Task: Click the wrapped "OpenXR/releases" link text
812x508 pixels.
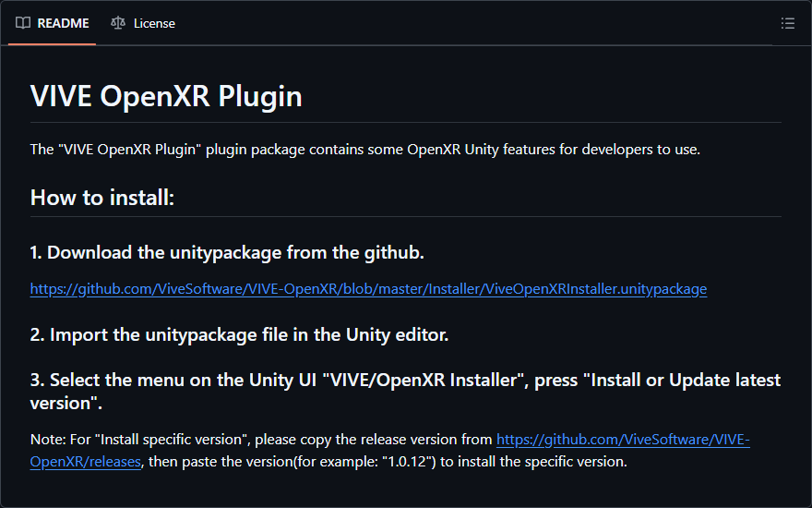Action: coord(86,461)
